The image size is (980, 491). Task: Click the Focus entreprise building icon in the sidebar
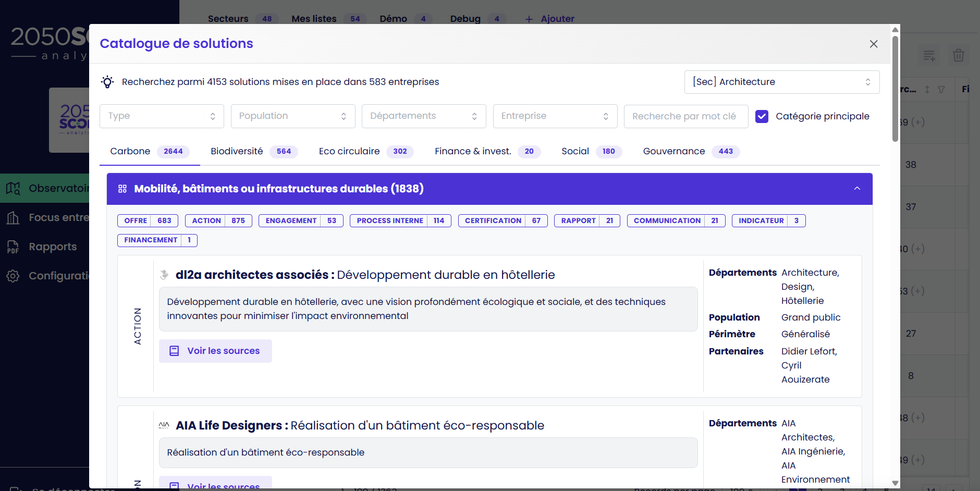pos(13,217)
